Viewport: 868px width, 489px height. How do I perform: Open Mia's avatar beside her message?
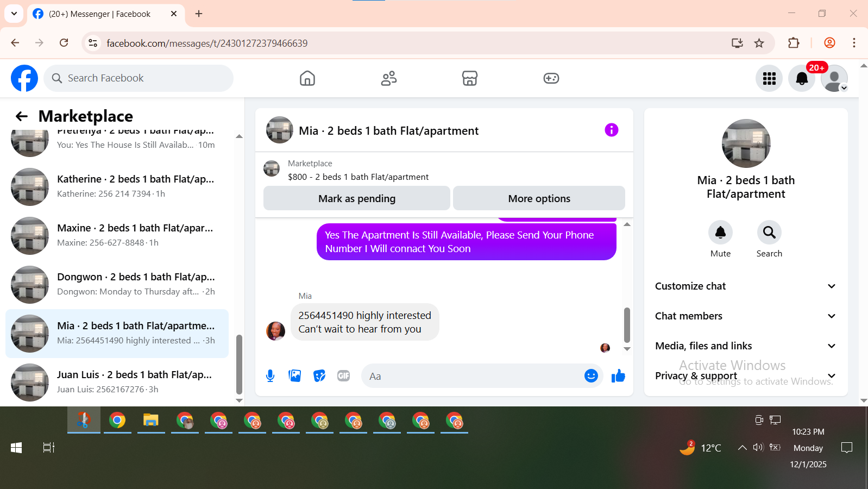tap(275, 330)
